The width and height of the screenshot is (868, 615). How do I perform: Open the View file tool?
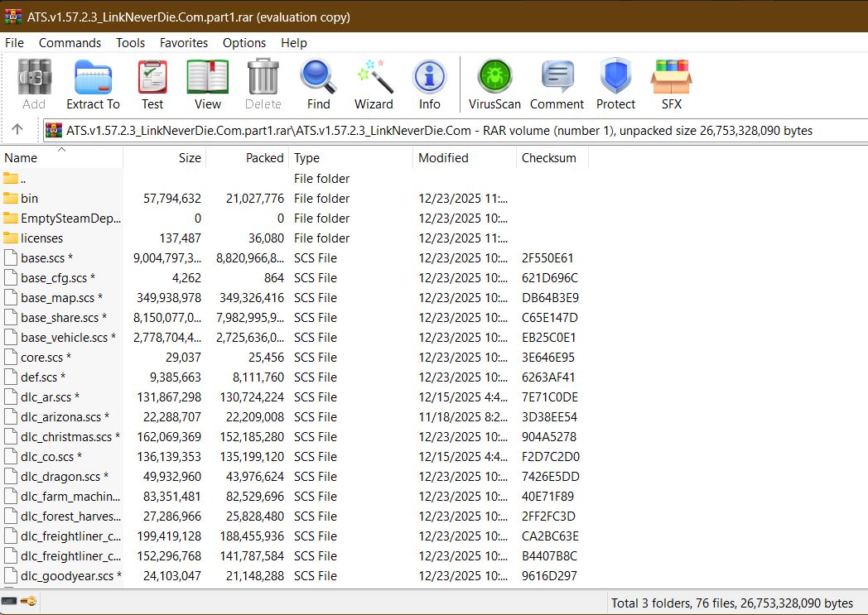(207, 84)
